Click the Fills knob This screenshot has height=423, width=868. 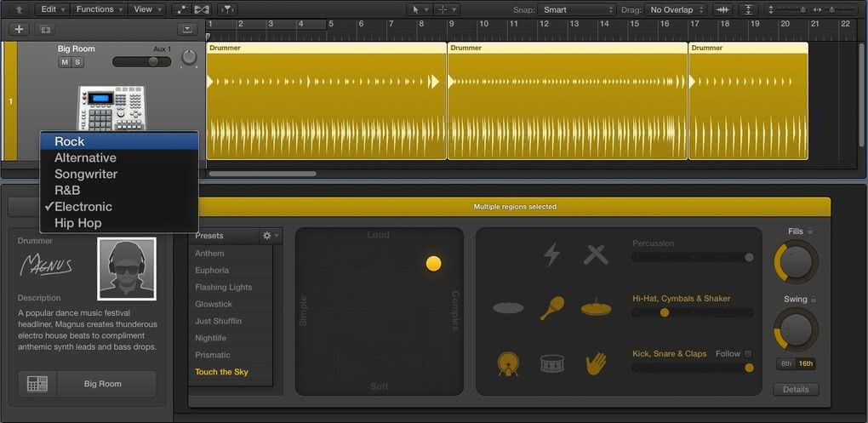pos(796,261)
